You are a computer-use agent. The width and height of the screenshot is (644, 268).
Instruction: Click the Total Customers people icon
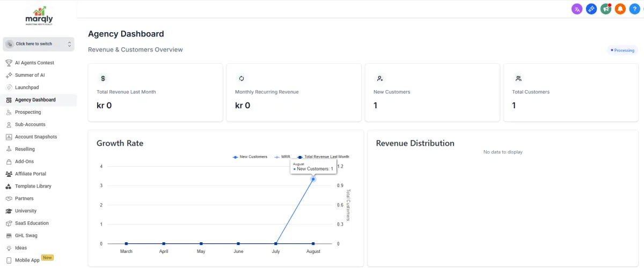pos(518,78)
